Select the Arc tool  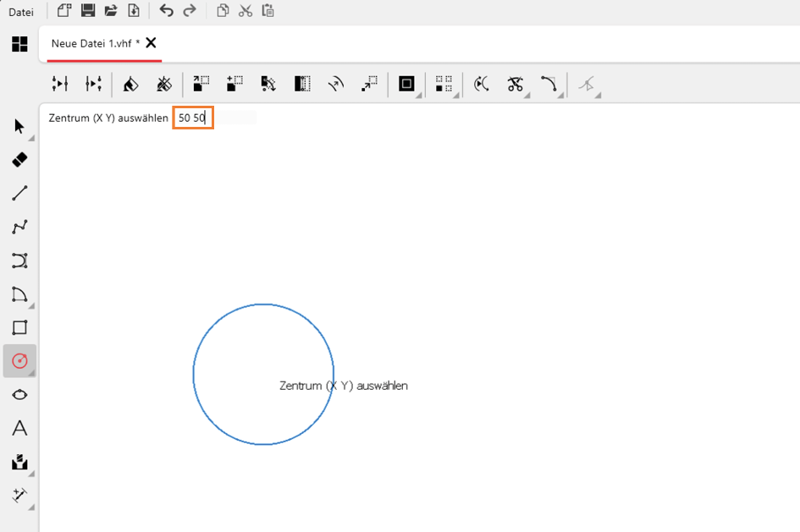pos(19,294)
